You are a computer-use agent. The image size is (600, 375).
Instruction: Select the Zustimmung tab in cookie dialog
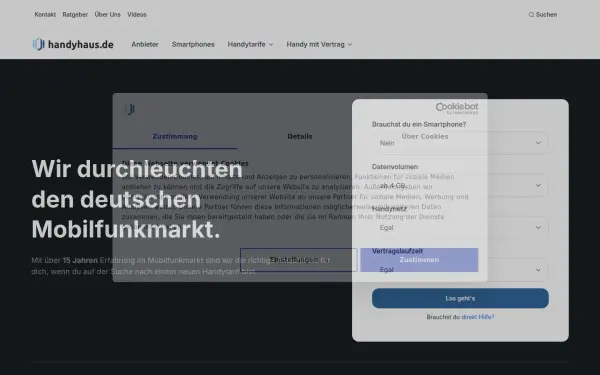tap(175, 137)
